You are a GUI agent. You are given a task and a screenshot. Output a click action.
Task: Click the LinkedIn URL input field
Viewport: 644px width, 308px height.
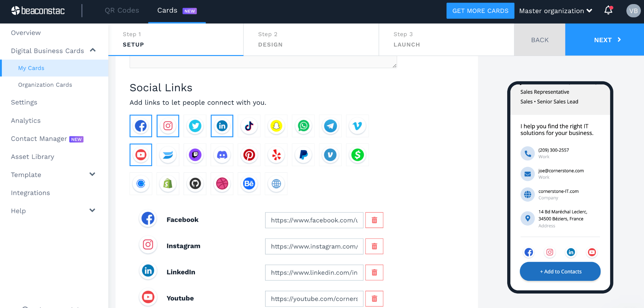(x=314, y=273)
